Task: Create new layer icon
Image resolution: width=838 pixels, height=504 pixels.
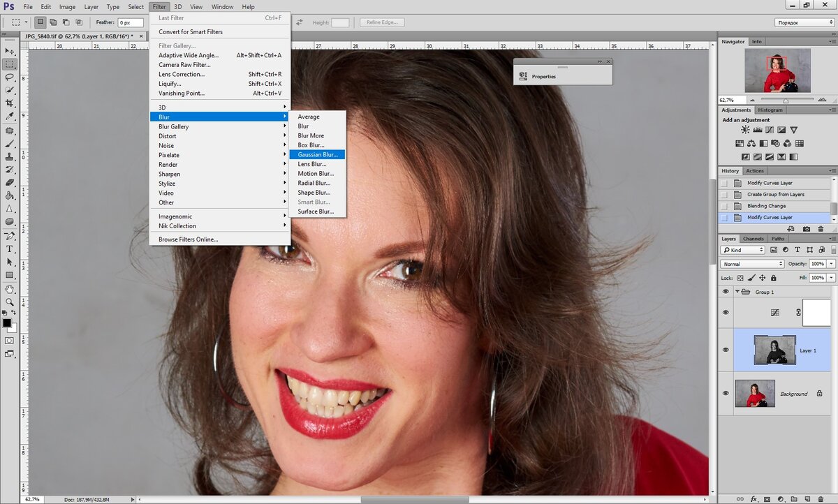Action: pyautogui.click(x=807, y=499)
